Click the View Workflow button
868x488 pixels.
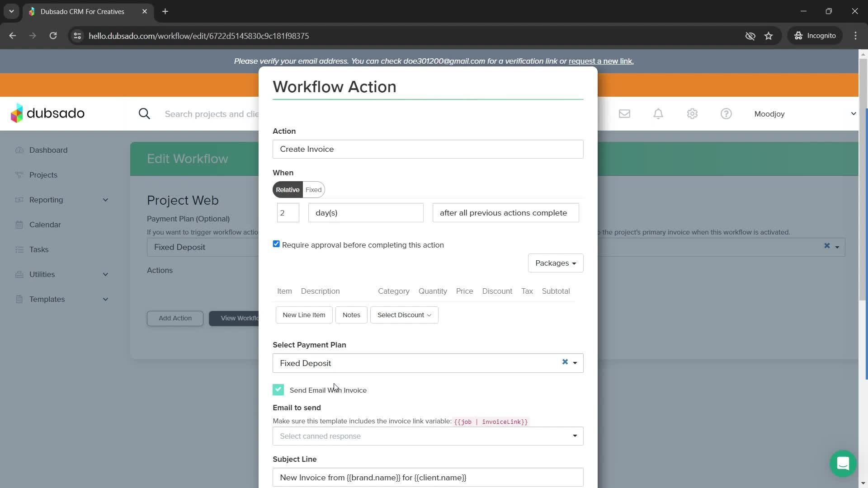tap(234, 318)
